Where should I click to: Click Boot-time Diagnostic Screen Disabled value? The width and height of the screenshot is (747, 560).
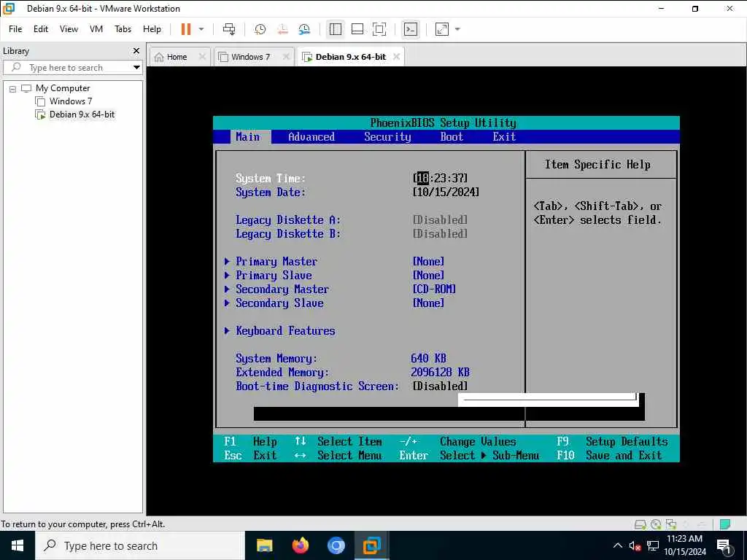[x=440, y=386]
